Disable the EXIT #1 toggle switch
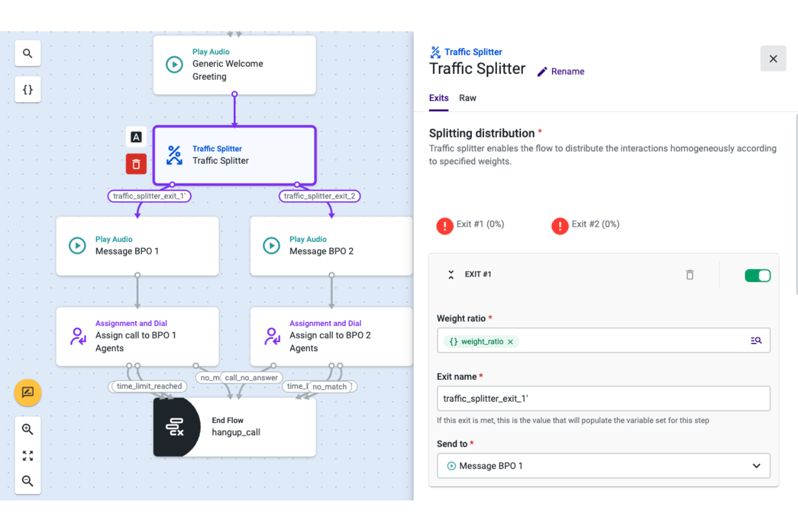798x532 pixels. pyautogui.click(x=758, y=275)
